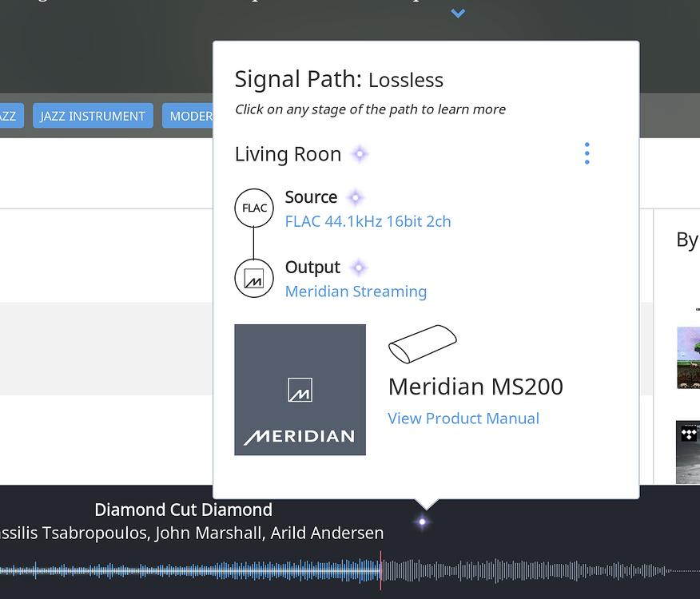Open the three-dot zone options menu
The image size is (700, 599).
coord(587,153)
